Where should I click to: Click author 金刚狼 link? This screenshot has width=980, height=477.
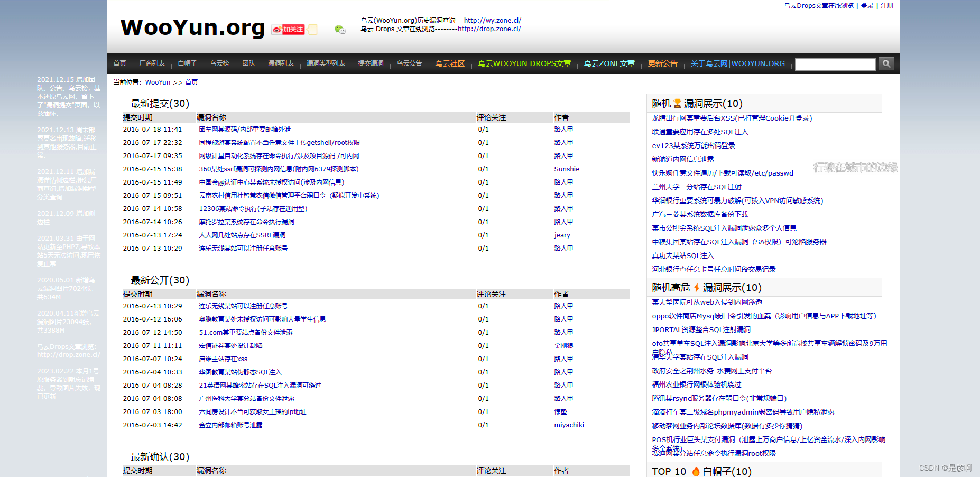coord(564,346)
